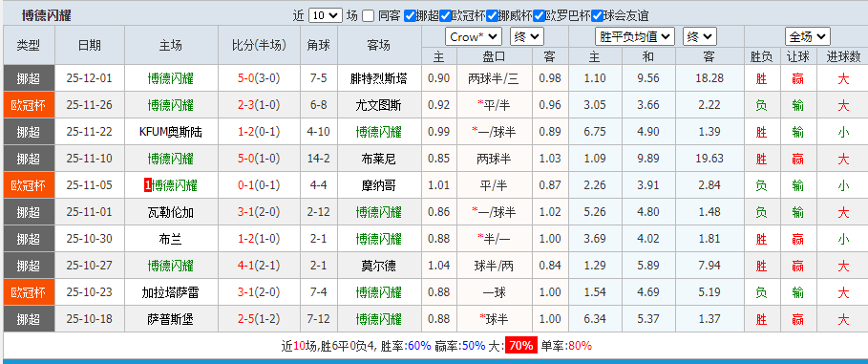Open 博德闪耀 home team on 25-12-01 row
The height and width of the screenshot is (364, 868).
171,78
